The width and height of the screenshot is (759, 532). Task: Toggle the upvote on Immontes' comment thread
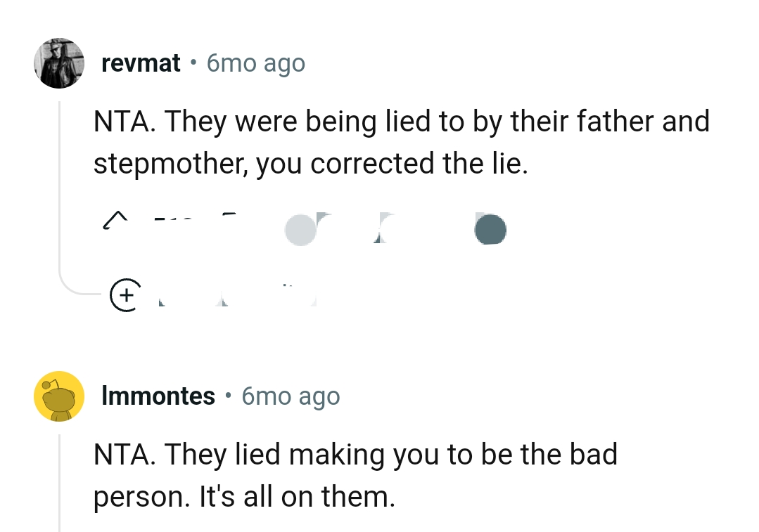(x=117, y=219)
